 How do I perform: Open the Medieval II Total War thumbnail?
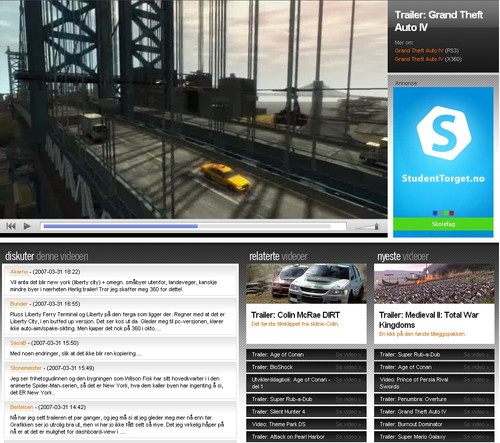pos(434,284)
